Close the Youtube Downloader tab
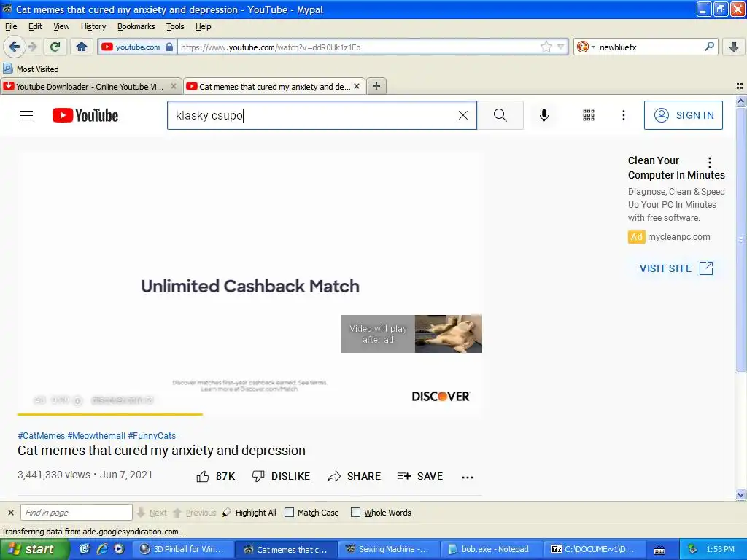 click(x=174, y=86)
